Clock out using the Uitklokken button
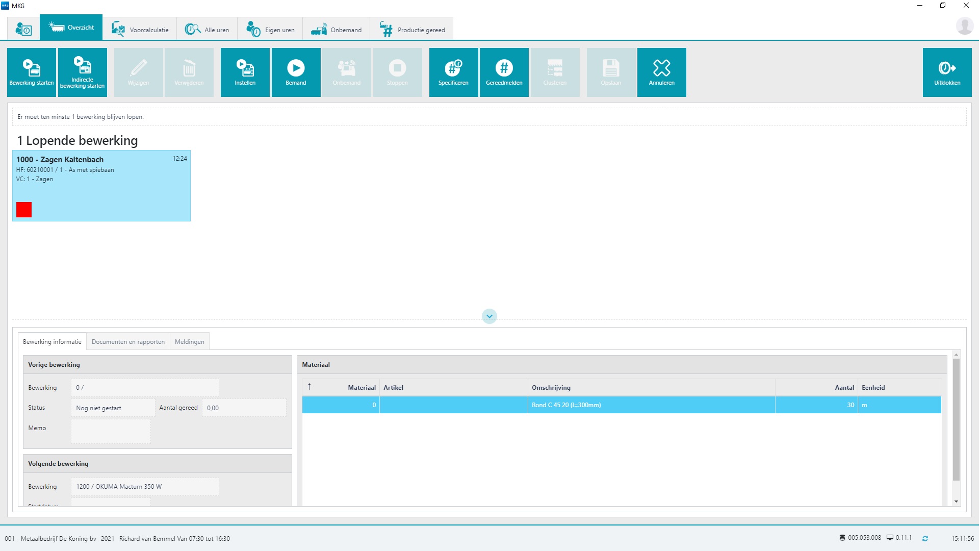Image resolution: width=980 pixels, height=551 pixels. 947,72
